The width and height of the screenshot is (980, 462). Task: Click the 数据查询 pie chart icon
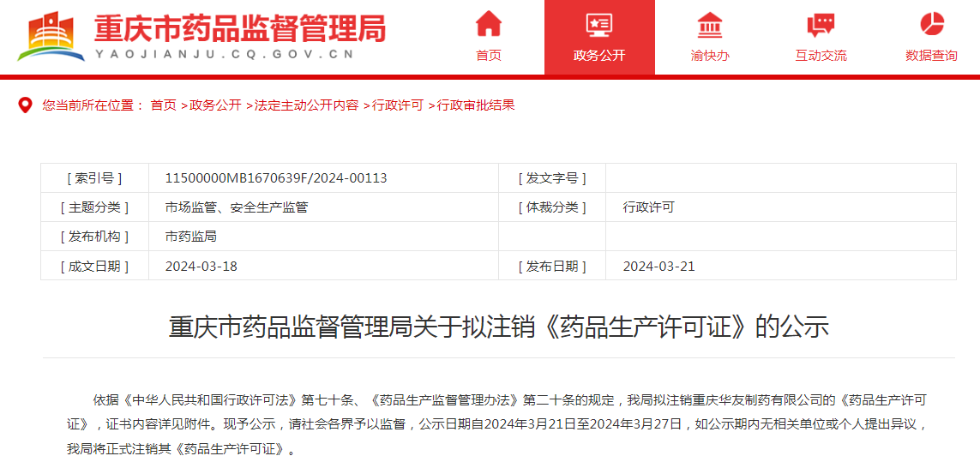pyautogui.click(x=931, y=24)
